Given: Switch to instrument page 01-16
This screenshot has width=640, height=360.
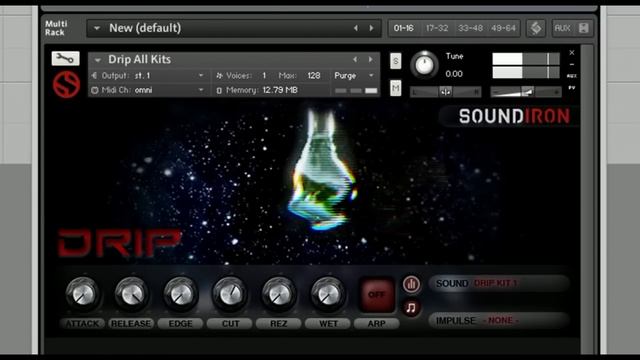Looking at the screenshot, I should tap(403, 28).
